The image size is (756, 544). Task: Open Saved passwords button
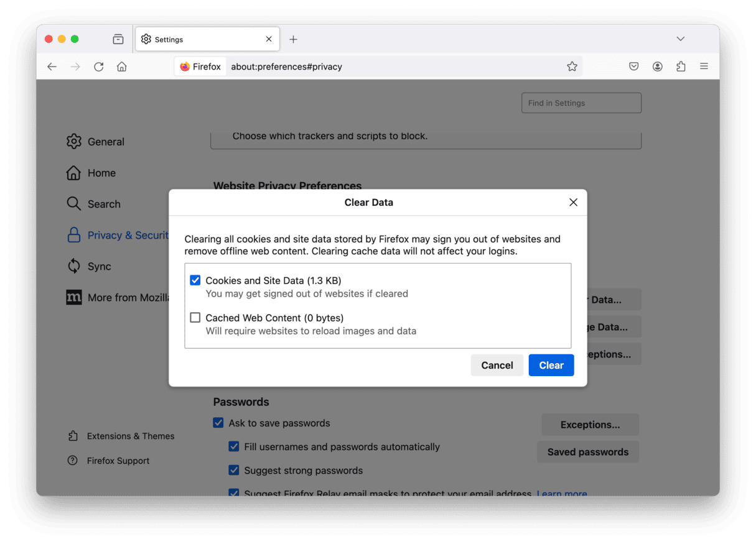click(x=588, y=452)
